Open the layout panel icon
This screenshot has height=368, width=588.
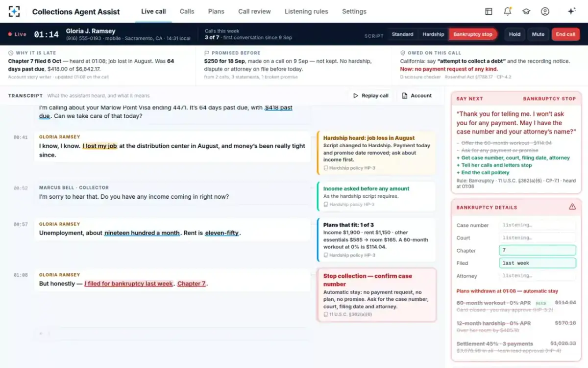(489, 11)
